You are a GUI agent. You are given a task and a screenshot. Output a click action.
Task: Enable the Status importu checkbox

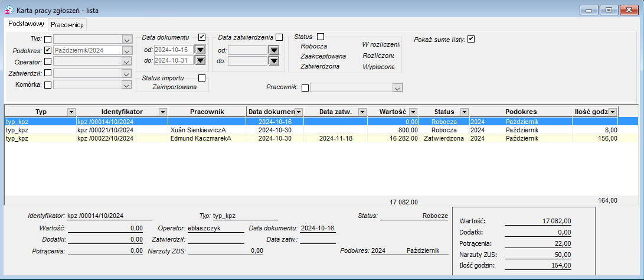point(202,77)
